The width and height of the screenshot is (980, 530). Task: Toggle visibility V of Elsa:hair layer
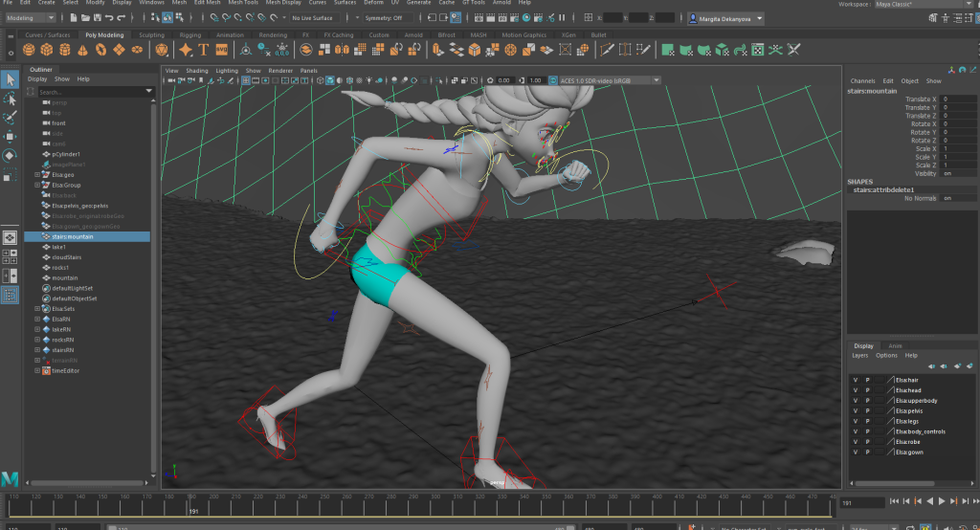pyautogui.click(x=856, y=380)
